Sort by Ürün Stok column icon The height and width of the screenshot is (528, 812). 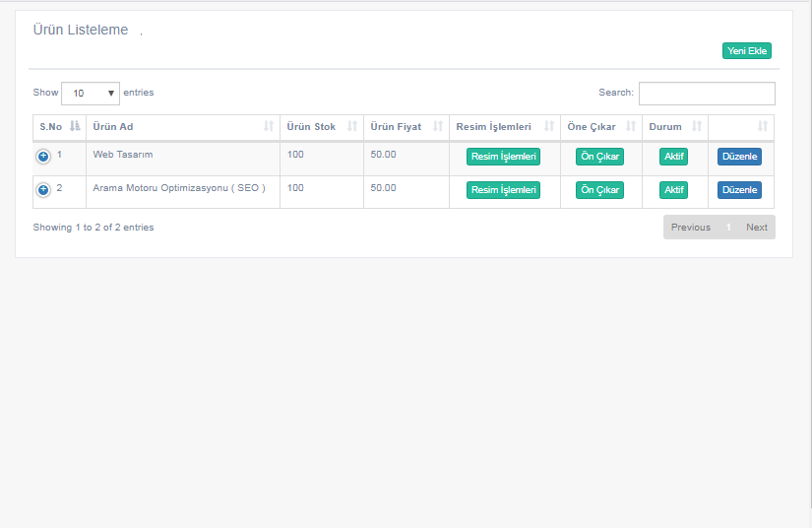coord(352,126)
